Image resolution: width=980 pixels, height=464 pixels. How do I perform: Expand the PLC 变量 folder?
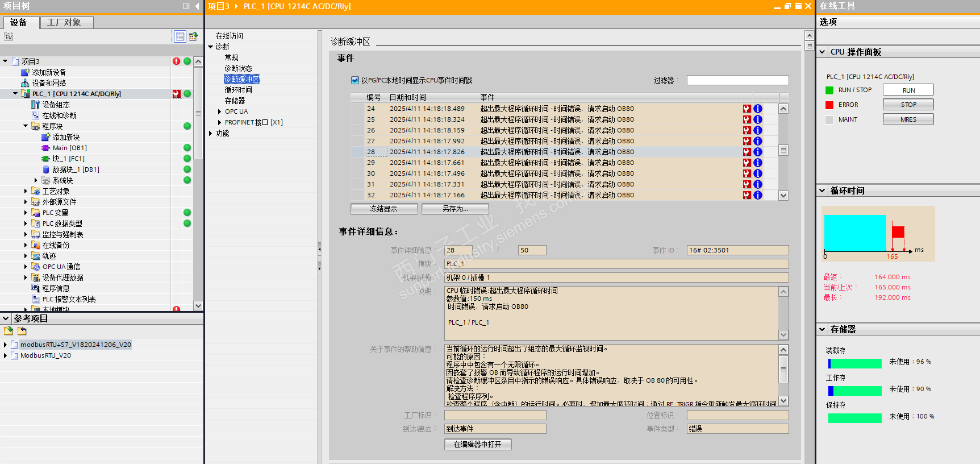pyautogui.click(x=26, y=213)
